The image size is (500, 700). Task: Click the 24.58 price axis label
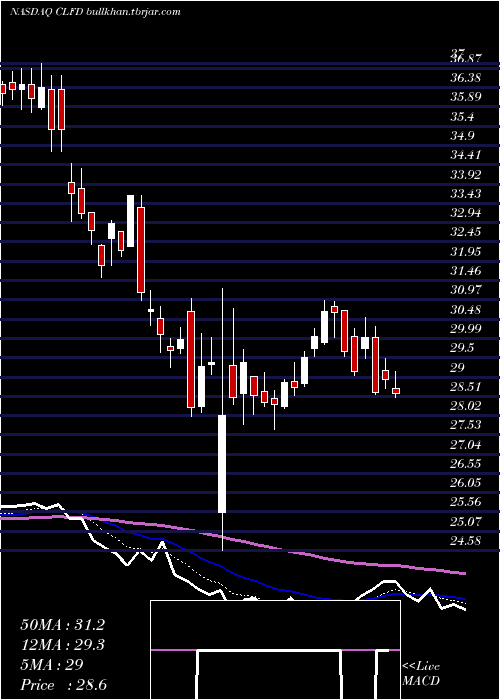466,541
